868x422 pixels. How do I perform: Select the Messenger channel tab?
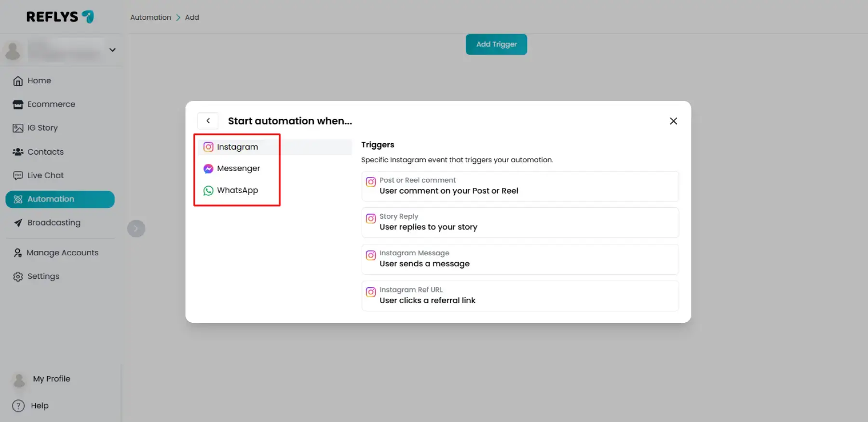(238, 169)
